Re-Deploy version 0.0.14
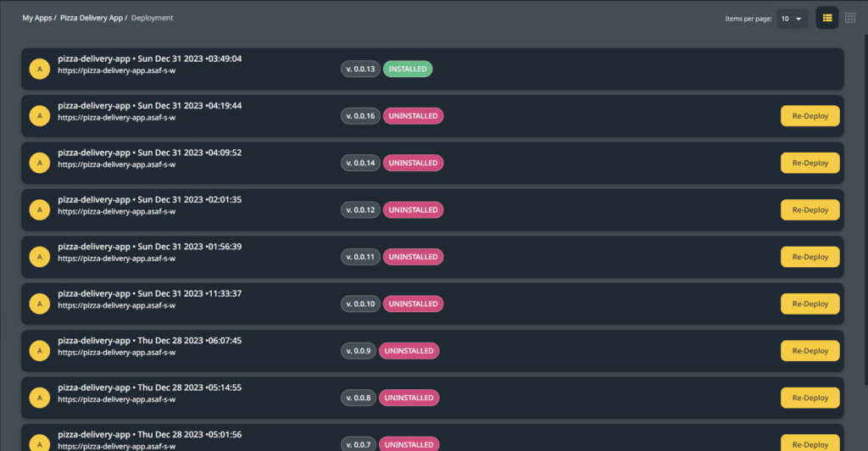This screenshot has height=451, width=868. (810, 164)
